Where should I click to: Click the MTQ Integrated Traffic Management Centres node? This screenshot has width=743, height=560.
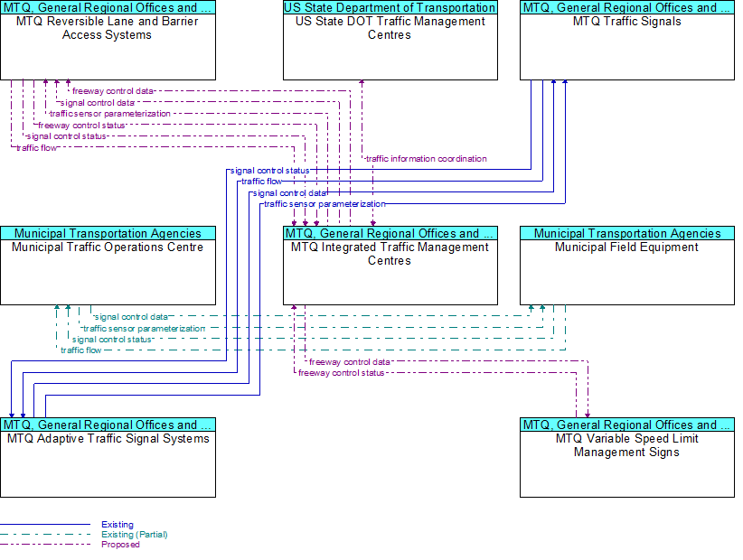pyautogui.click(x=390, y=266)
